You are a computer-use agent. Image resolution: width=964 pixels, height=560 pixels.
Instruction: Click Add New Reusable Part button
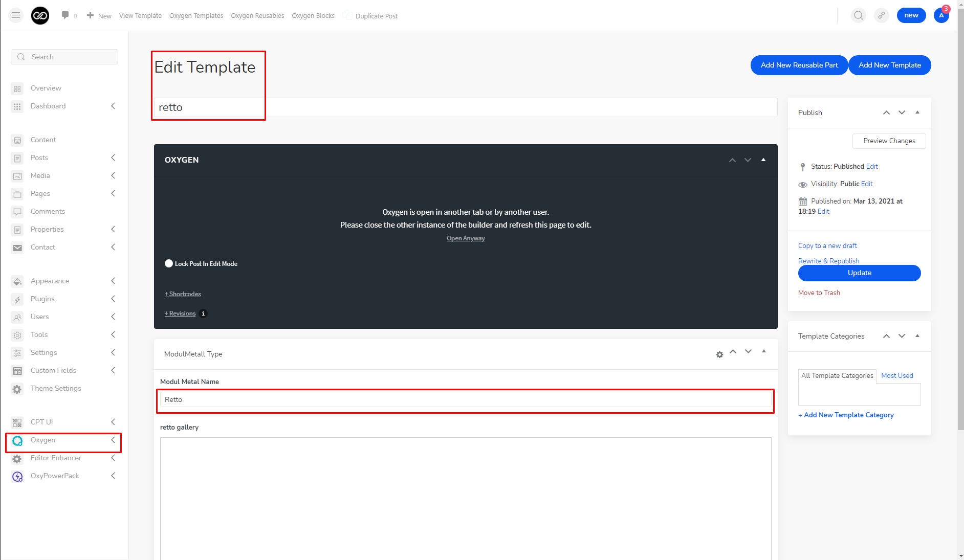pyautogui.click(x=799, y=65)
